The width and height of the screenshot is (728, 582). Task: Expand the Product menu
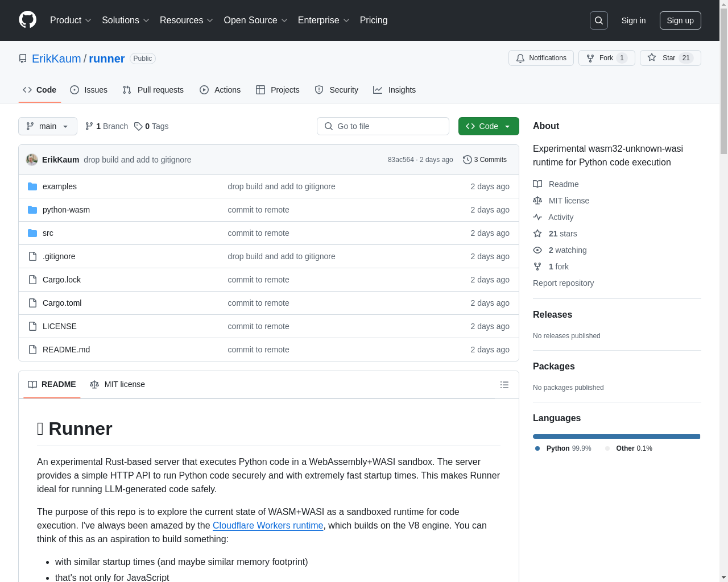[x=71, y=20]
